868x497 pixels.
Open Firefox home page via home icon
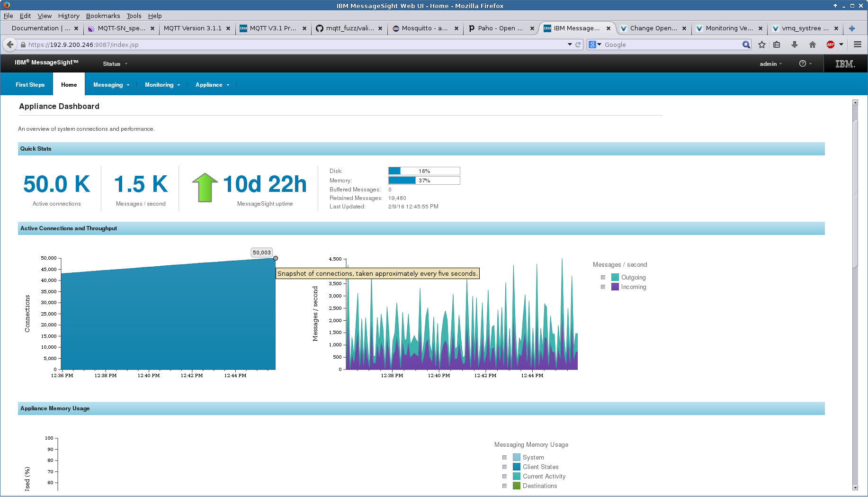[x=813, y=44]
